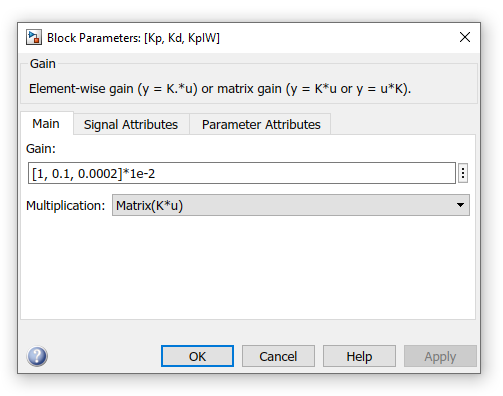
Task: Click the 'Gain' group box heading
Action: 43,63
